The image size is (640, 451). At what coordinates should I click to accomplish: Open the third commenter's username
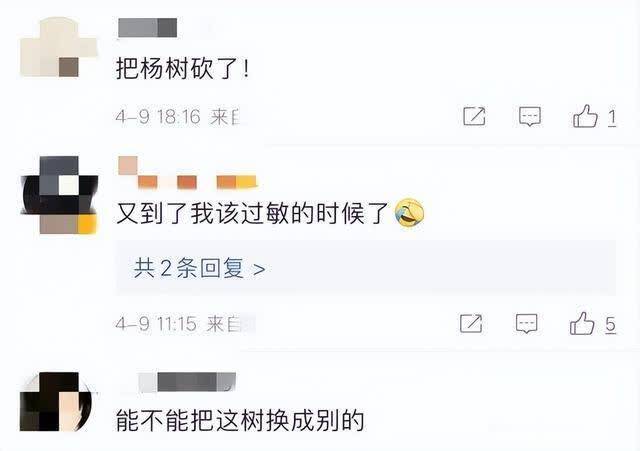[187, 382]
